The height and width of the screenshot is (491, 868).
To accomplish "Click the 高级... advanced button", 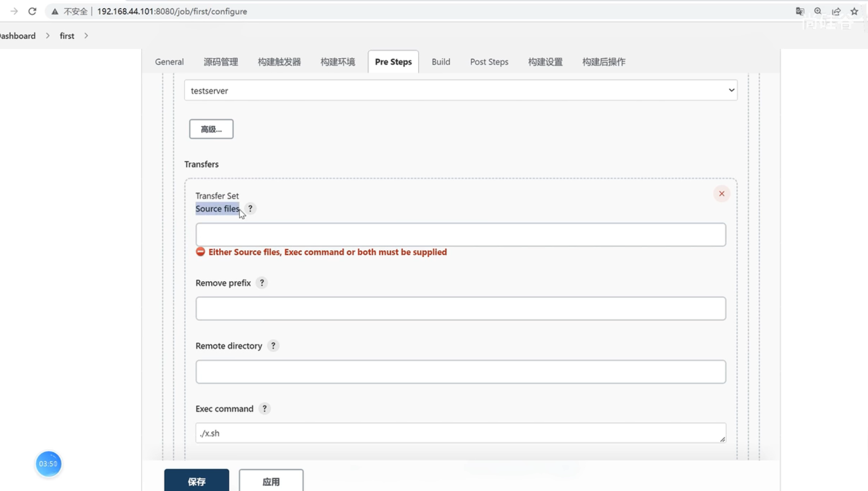I will [x=211, y=129].
